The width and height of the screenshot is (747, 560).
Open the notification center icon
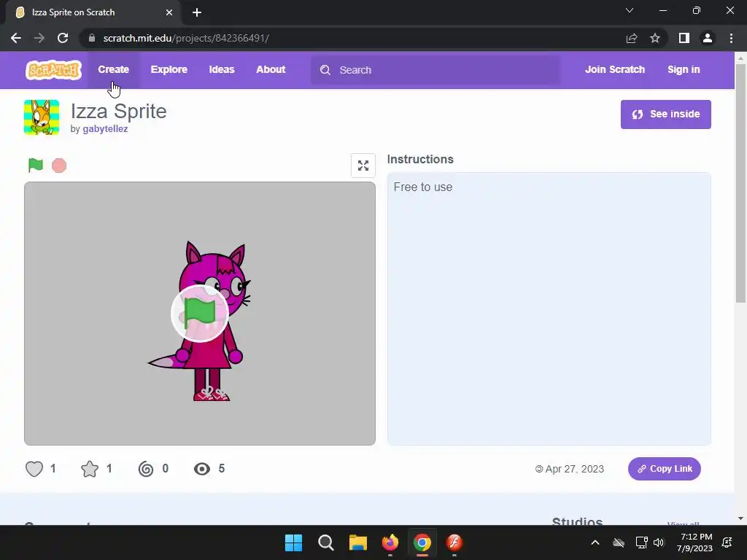[727, 542]
